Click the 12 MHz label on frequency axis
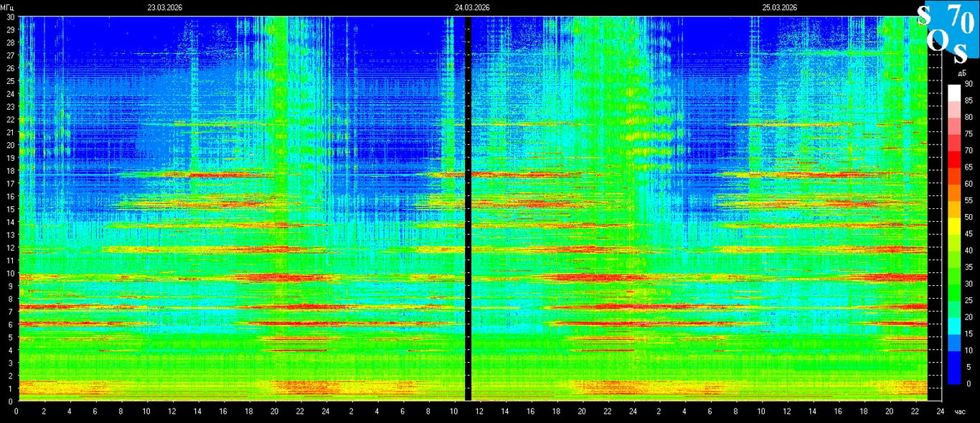The image size is (980, 423). (11, 248)
